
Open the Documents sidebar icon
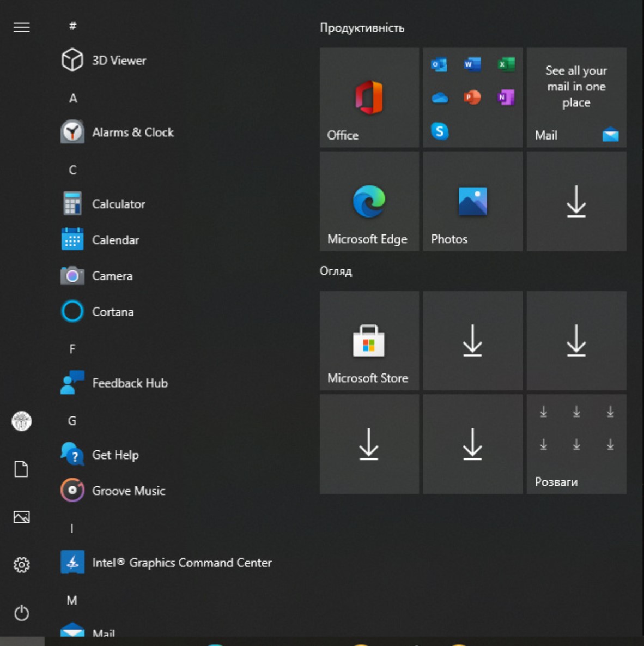tap(22, 469)
